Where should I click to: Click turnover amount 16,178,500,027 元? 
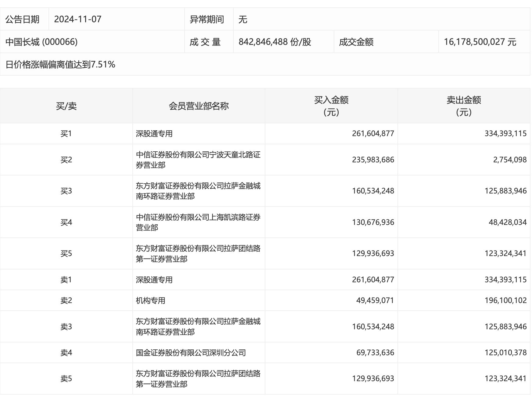[x=480, y=42]
